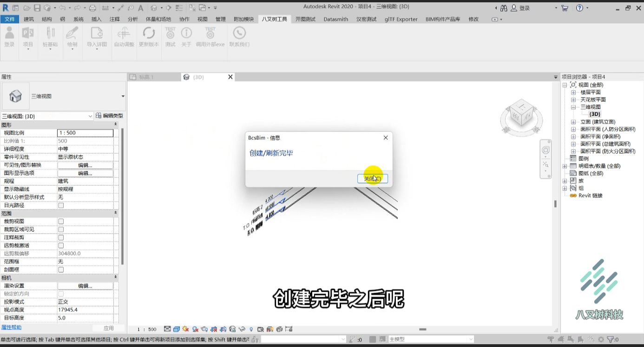Click the 自动调整 auto adjust icon
This screenshot has height=347, width=644.
click(x=124, y=37)
